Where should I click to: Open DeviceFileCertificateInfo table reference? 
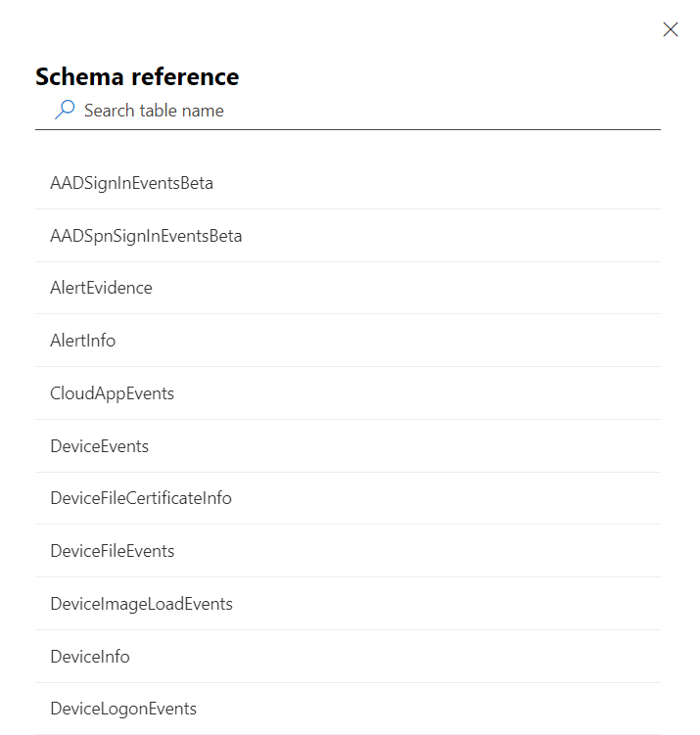(141, 498)
